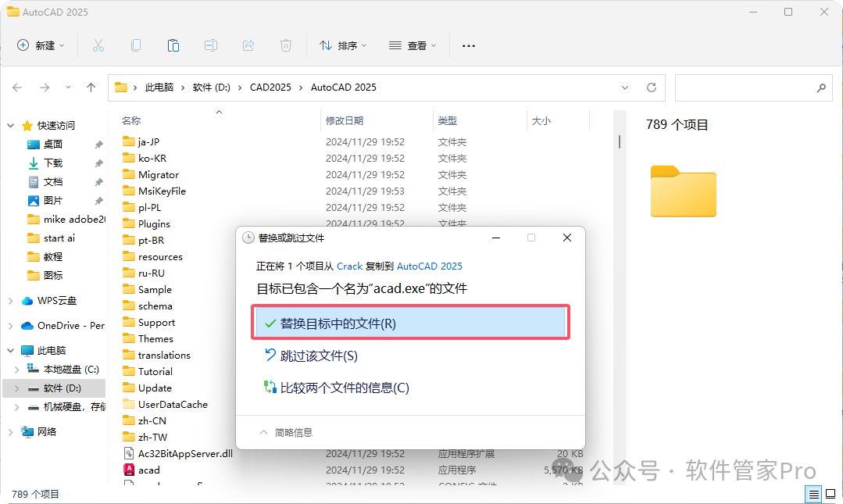Click the Delete trash icon

coord(286,46)
